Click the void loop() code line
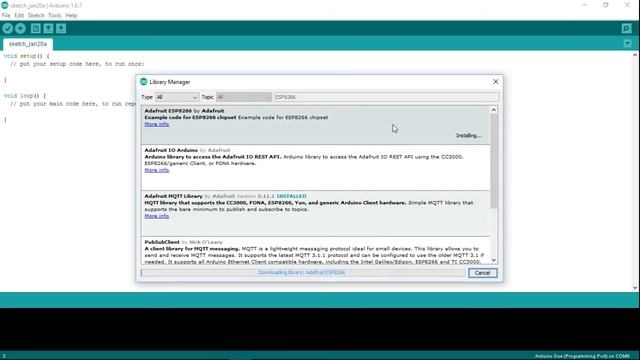 [25, 96]
